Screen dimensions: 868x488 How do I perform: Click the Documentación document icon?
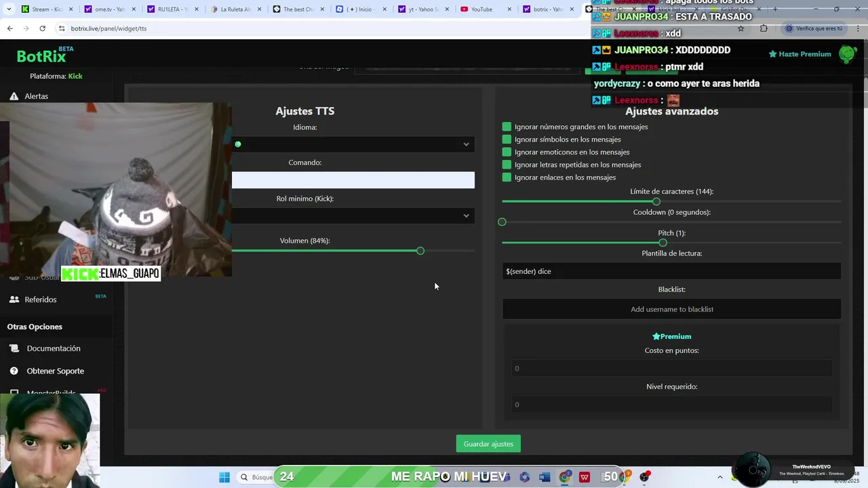(x=14, y=348)
